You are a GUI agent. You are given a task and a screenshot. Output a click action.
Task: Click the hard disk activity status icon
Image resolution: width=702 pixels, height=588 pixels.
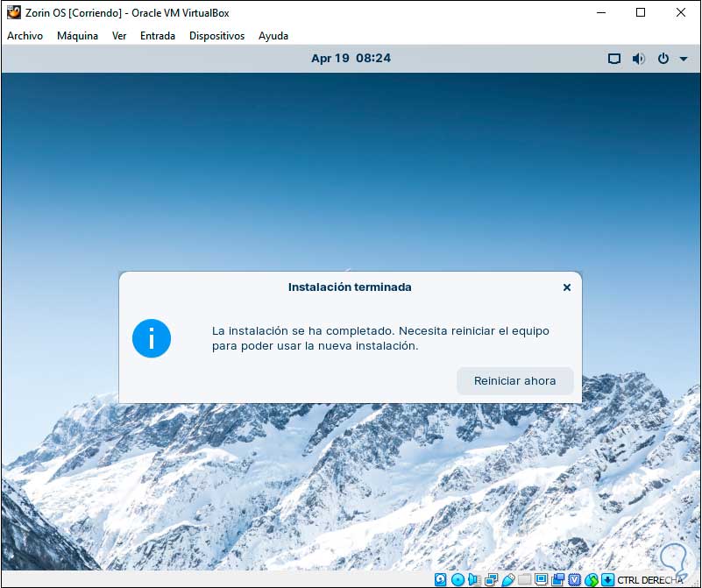(x=440, y=579)
